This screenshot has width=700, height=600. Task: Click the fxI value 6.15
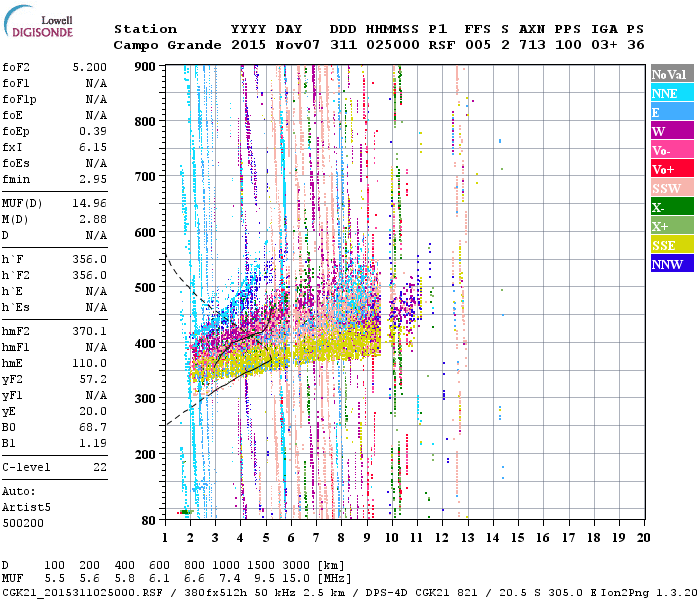click(93, 147)
